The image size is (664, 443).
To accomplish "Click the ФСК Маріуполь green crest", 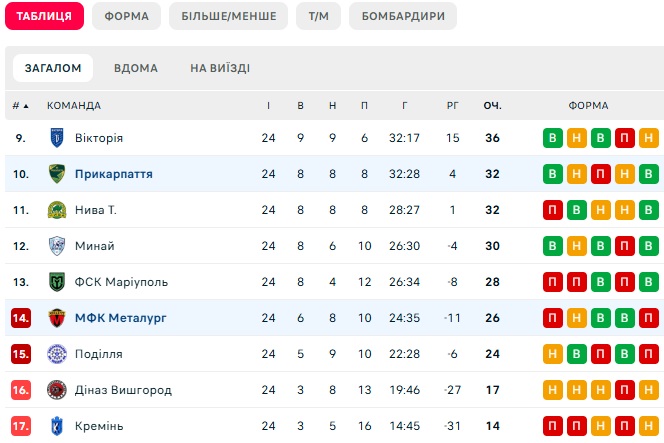I will [x=57, y=282].
